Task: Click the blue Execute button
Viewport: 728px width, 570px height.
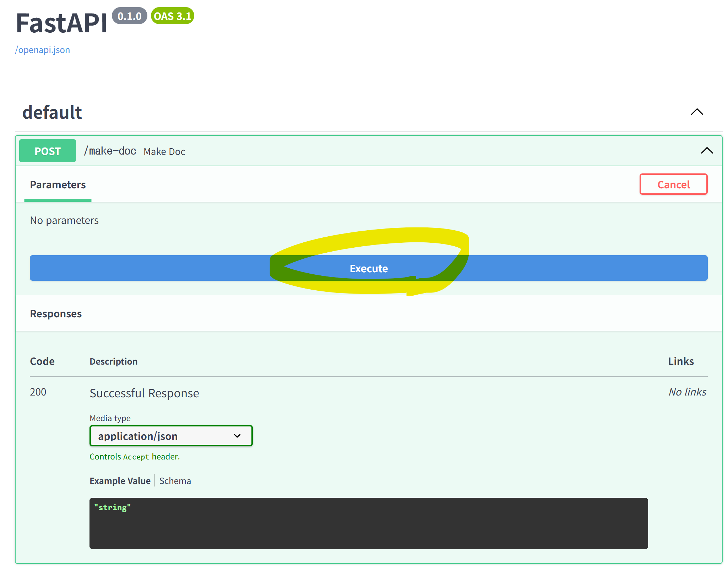Action: 369,268
